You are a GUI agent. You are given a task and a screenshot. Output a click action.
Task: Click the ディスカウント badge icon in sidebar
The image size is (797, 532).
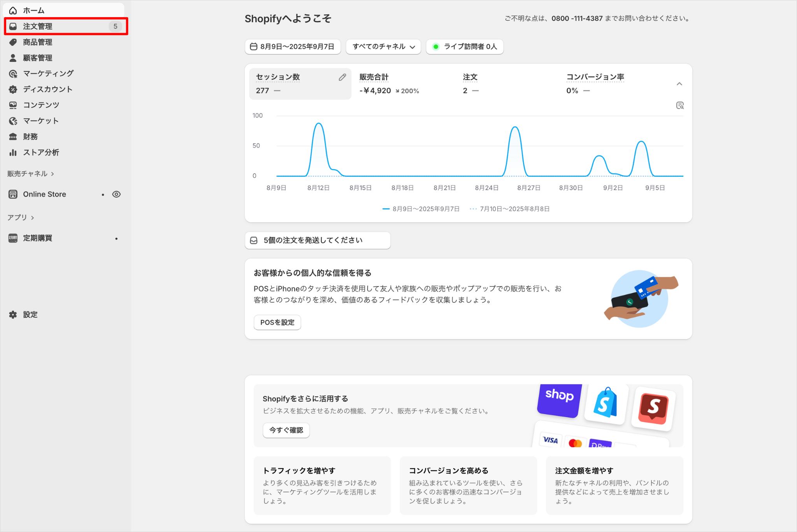tap(13, 90)
